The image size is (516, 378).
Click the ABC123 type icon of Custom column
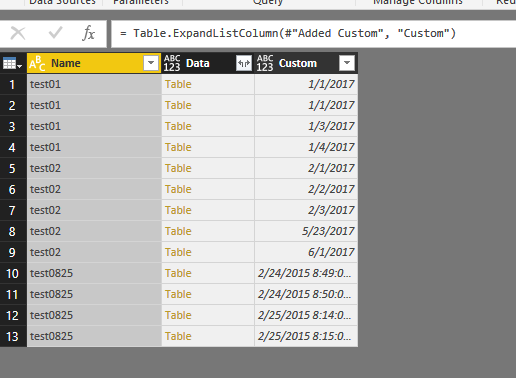pyautogui.click(x=265, y=63)
